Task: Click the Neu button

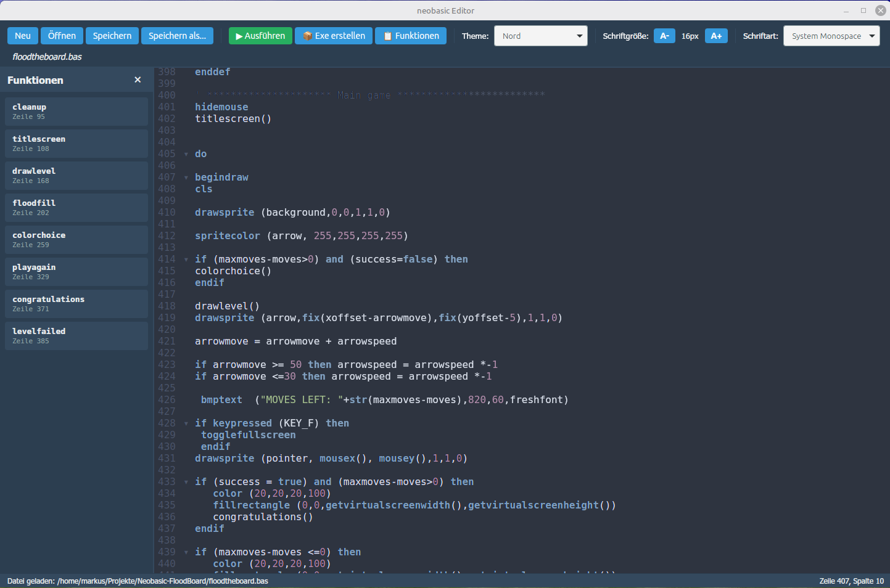Action: click(23, 36)
